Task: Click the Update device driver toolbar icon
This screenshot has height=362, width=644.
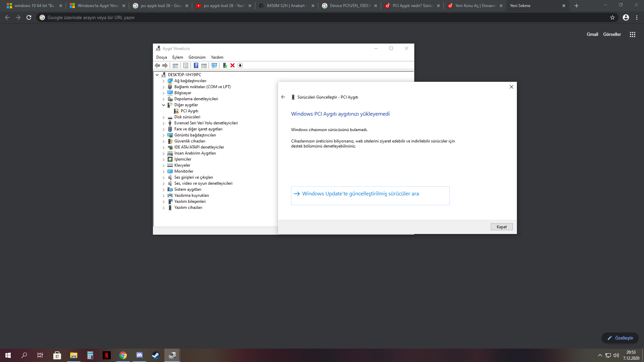Action: [225, 65]
